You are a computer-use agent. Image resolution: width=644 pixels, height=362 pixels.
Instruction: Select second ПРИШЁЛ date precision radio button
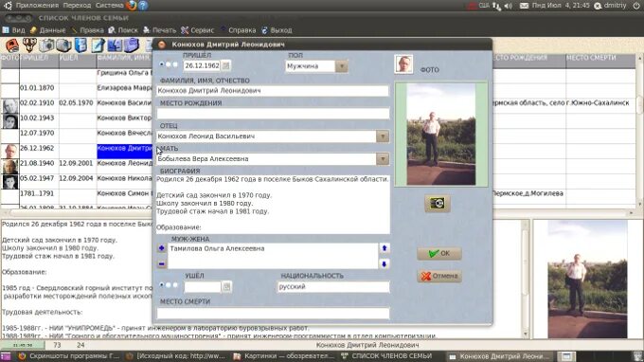169,64
